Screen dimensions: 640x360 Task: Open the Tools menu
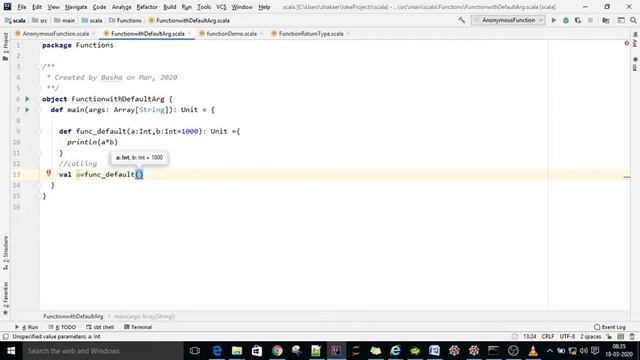point(204,7)
